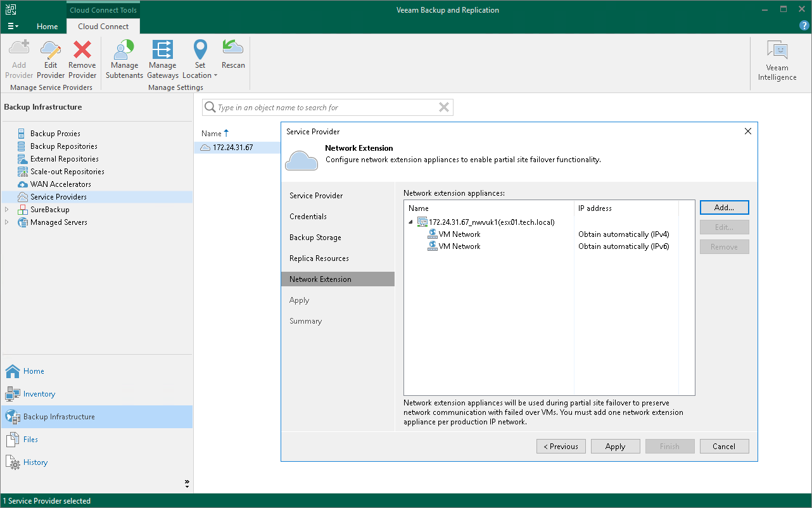The width and height of the screenshot is (812, 508).
Task: Click the Scale-out Repositories tree icon
Action: (x=23, y=172)
